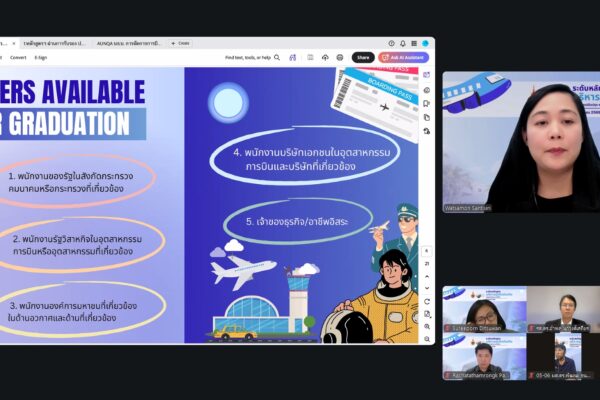Click the binoculars-style AI icon beside search
The image size is (600, 400).
(293, 57)
